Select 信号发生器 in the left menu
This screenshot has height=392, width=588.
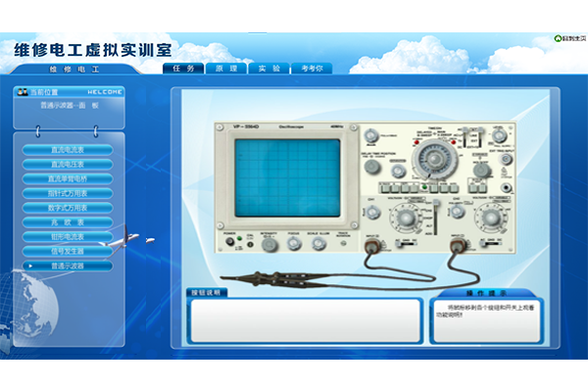coord(68,251)
